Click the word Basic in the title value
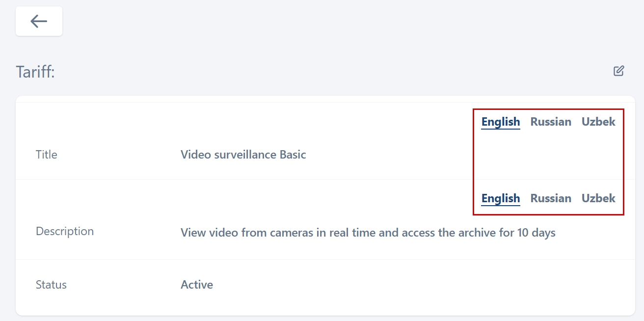Viewport: 644px width, 321px height. (293, 155)
